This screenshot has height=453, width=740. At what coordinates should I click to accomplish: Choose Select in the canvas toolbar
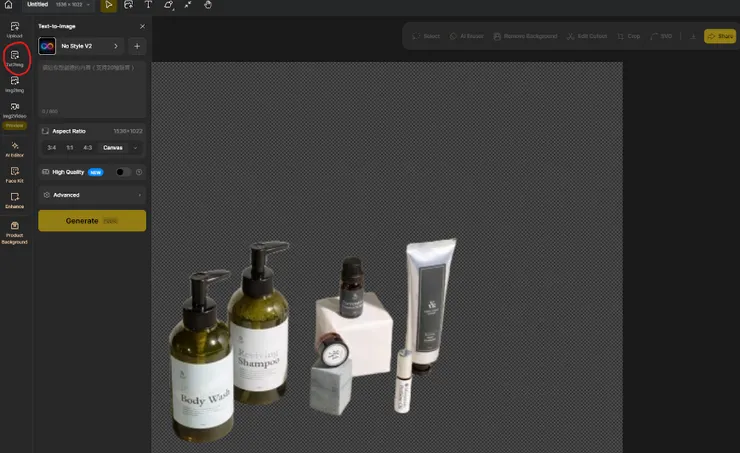click(x=426, y=36)
